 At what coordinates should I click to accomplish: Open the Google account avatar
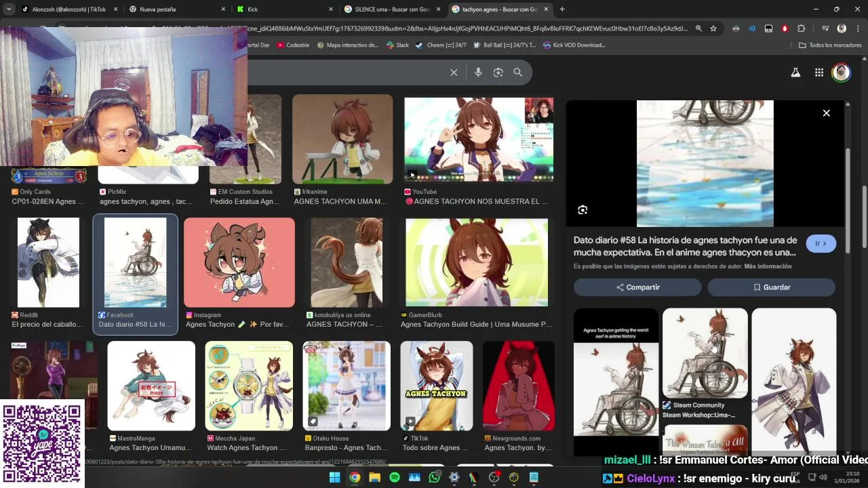tap(841, 73)
